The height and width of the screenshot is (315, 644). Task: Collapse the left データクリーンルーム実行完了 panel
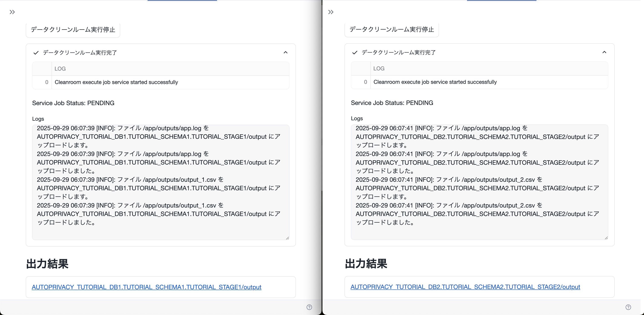[x=286, y=52]
